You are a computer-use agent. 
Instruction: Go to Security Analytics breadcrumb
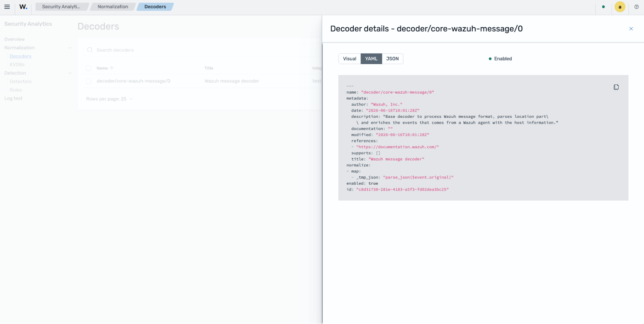click(x=61, y=7)
